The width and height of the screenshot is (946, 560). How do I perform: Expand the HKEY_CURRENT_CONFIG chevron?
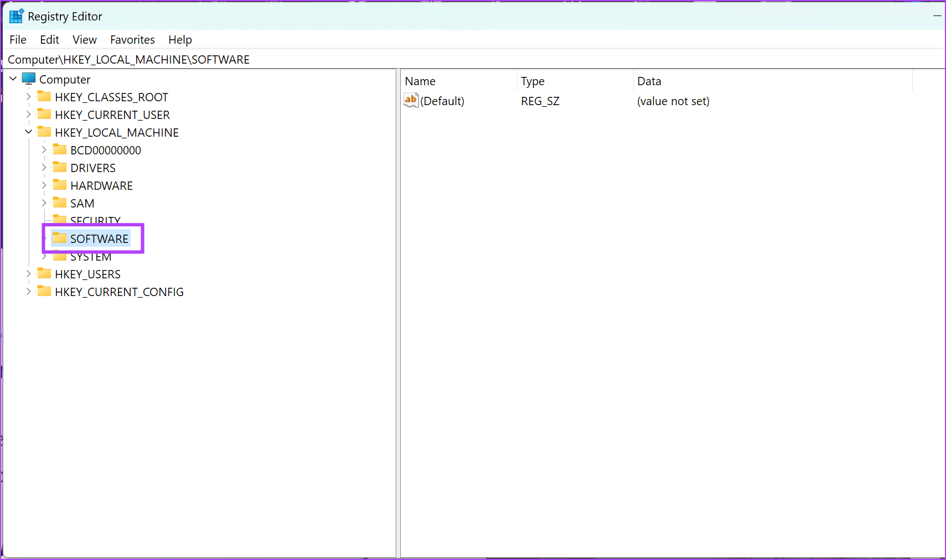(29, 292)
